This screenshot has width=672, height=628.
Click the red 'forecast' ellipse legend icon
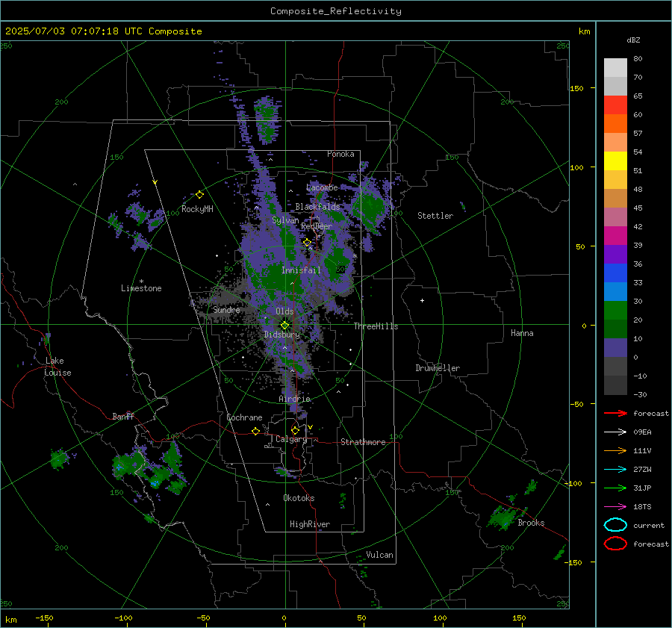615,544
